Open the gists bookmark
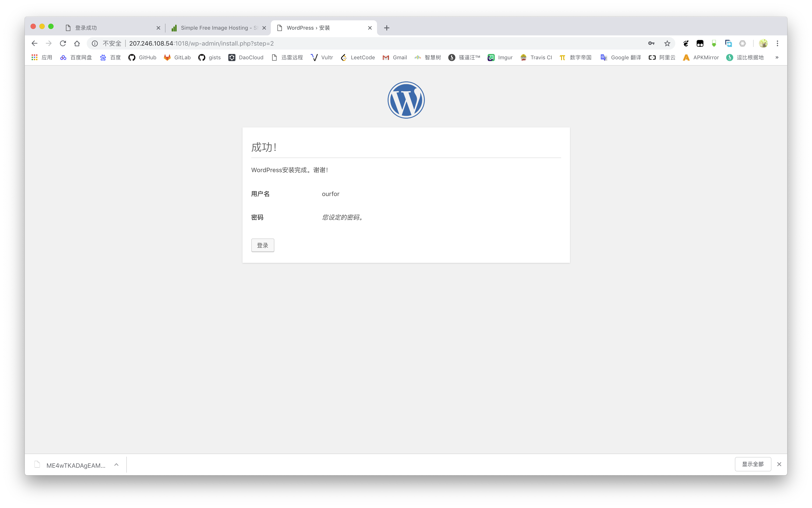This screenshot has width=812, height=508. pos(210,58)
